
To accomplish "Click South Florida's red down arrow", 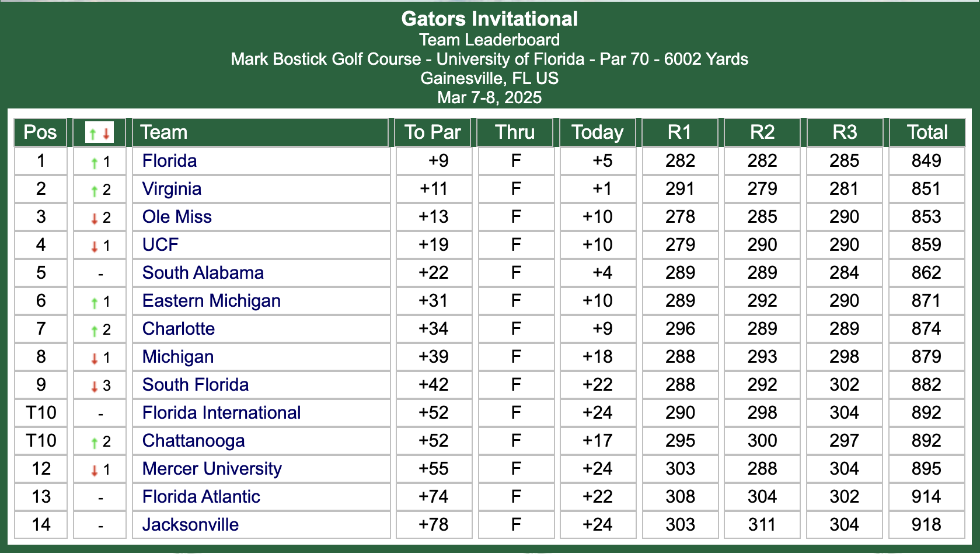I will 95,387.
